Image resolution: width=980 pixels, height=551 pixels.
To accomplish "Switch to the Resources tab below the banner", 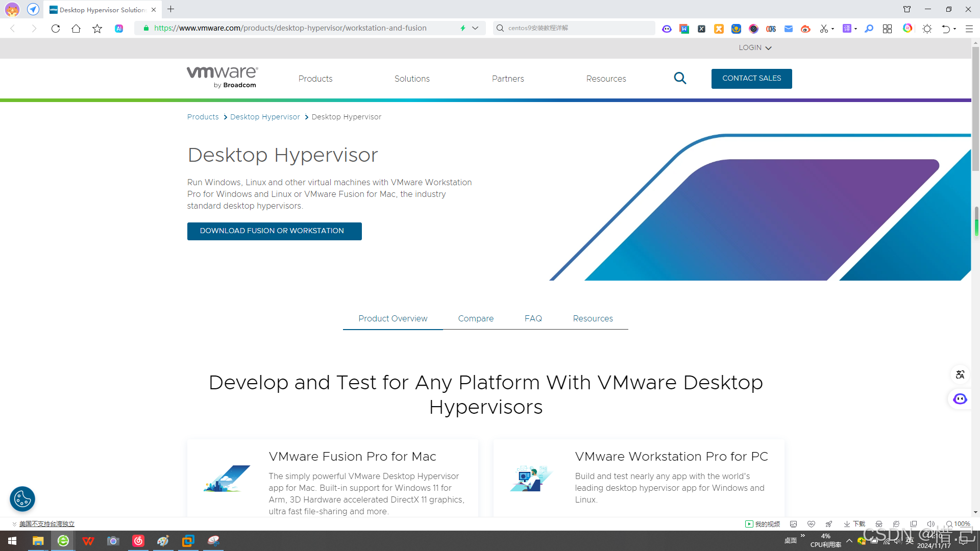I will (x=593, y=318).
